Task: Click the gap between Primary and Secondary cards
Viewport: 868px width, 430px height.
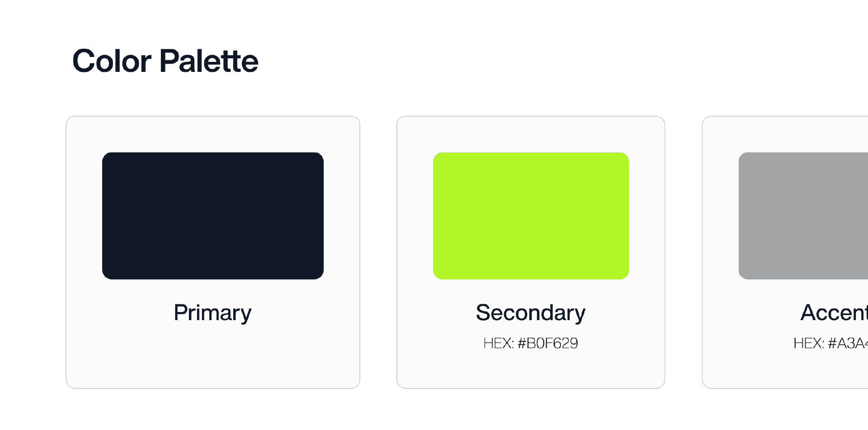Action: pos(378,252)
